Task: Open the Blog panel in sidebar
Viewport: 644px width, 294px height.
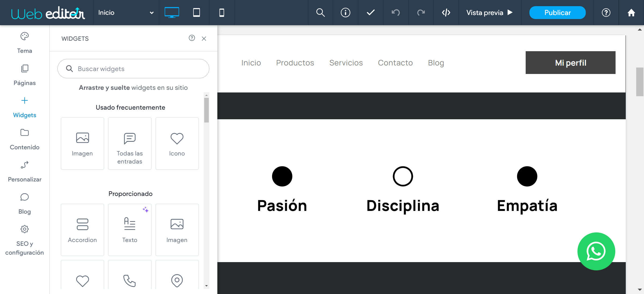Action: click(x=24, y=204)
